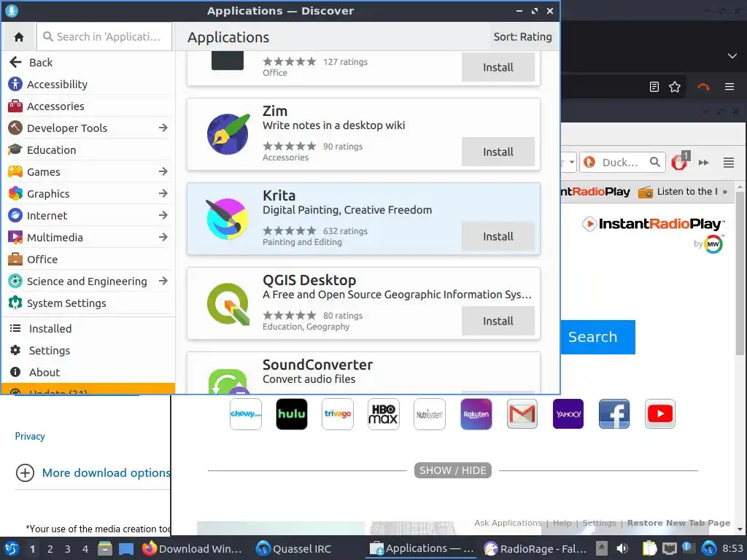Click the blue Search button
Viewport: 747px width, 560px height.
[597, 337]
